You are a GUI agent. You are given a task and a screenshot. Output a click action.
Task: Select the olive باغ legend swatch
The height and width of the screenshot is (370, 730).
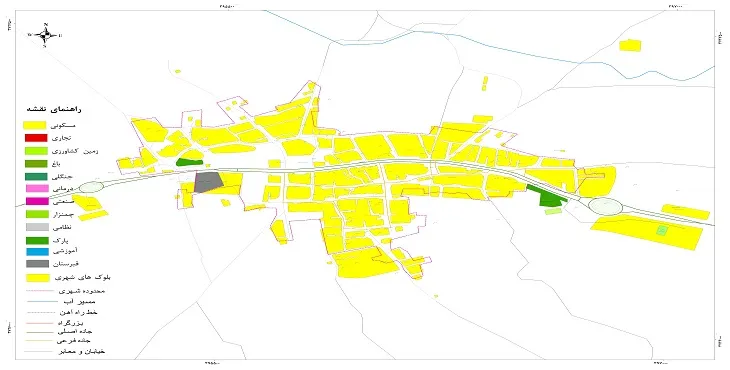click(x=36, y=164)
